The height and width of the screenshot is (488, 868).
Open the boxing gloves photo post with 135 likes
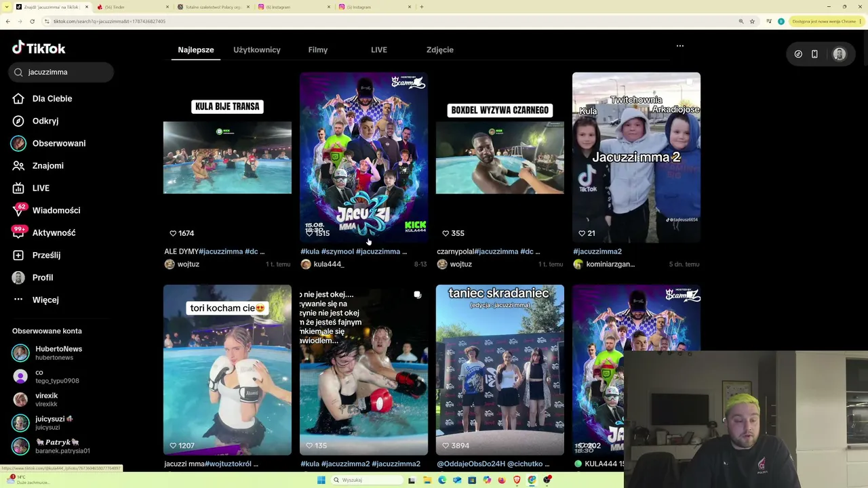pos(363,370)
